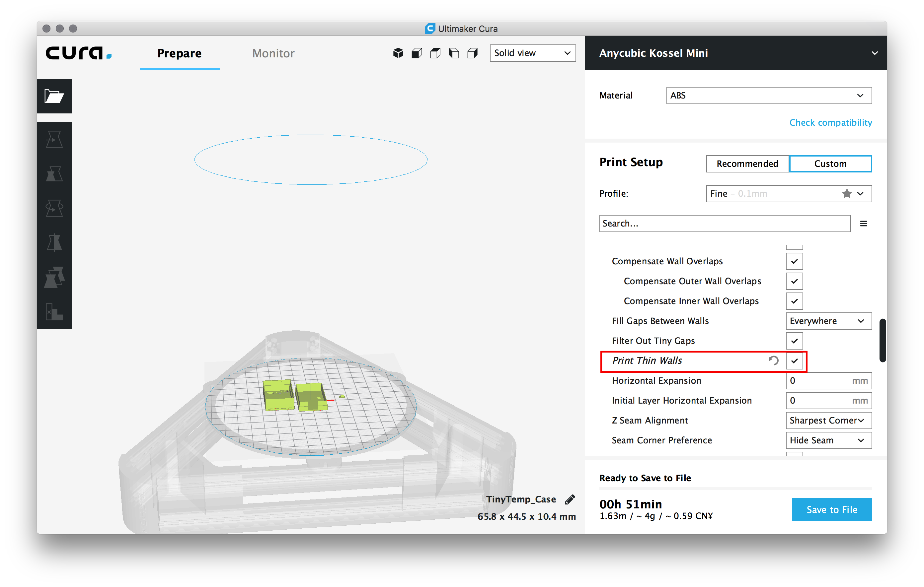Image resolution: width=924 pixels, height=587 pixels.
Task: Click the Save to File button
Action: click(831, 509)
